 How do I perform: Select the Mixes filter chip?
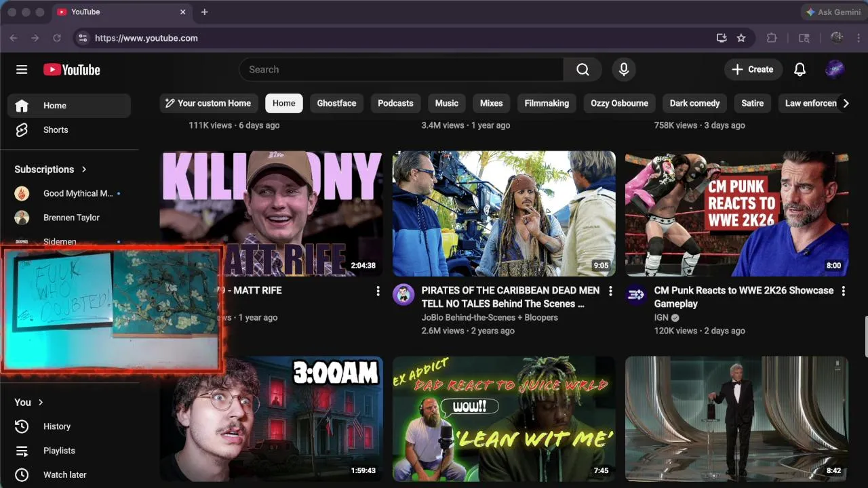492,103
